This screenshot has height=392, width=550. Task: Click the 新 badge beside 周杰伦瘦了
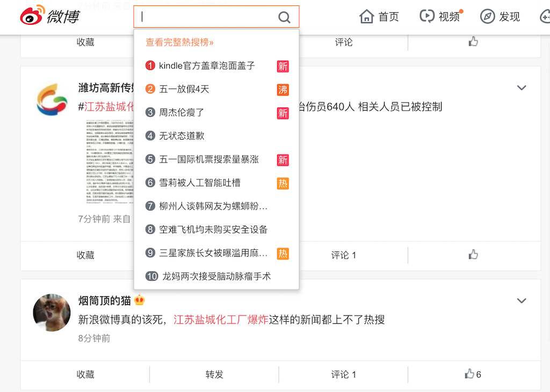pyautogui.click(x=283, y=113)
